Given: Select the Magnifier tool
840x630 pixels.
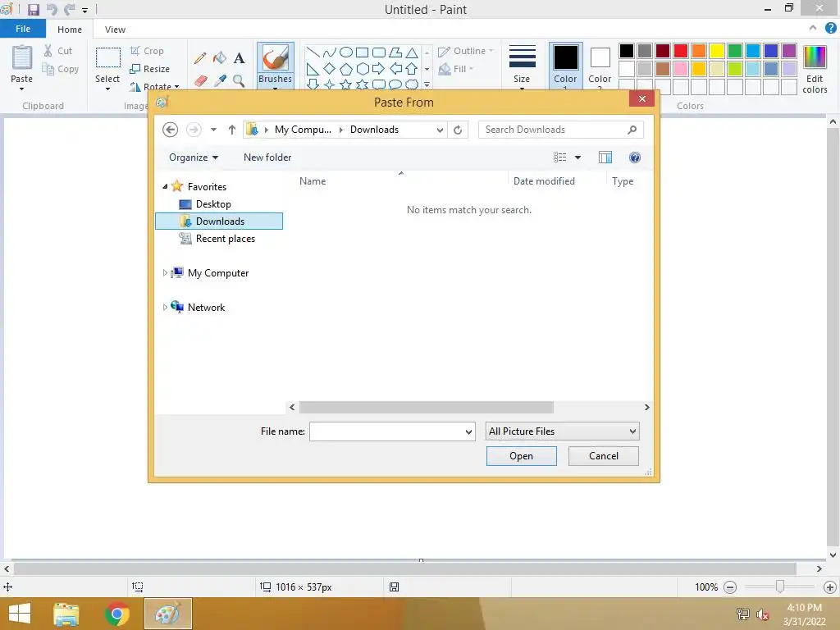Looking at the screenshot, I should [239, 81].
